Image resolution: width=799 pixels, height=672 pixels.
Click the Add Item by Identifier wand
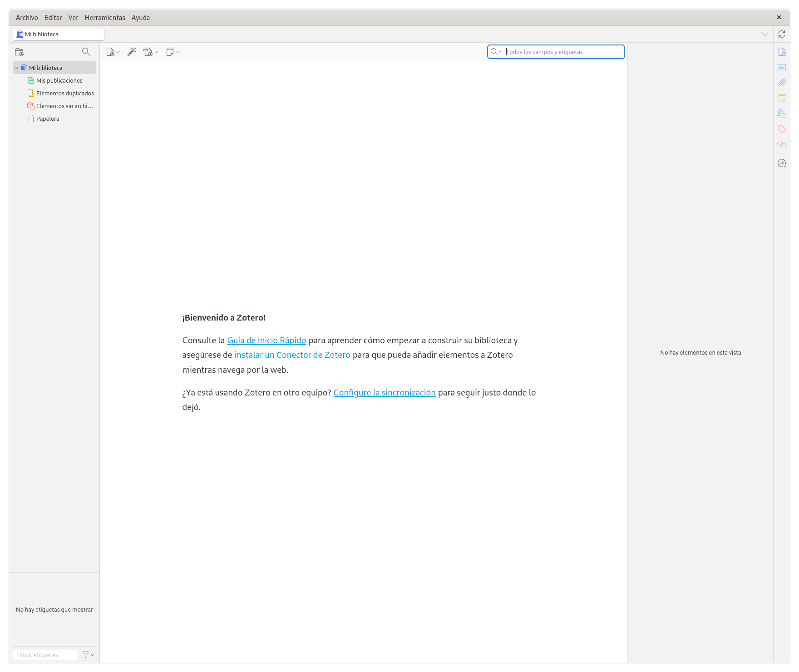tap(132, 52)
